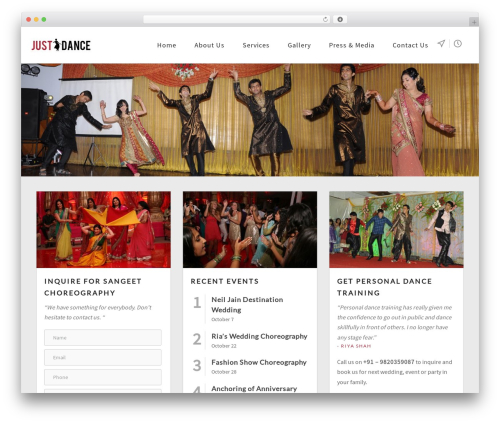500x423 pixels.
Task: Minimize window with yellow button
Action: click(36, 19)
